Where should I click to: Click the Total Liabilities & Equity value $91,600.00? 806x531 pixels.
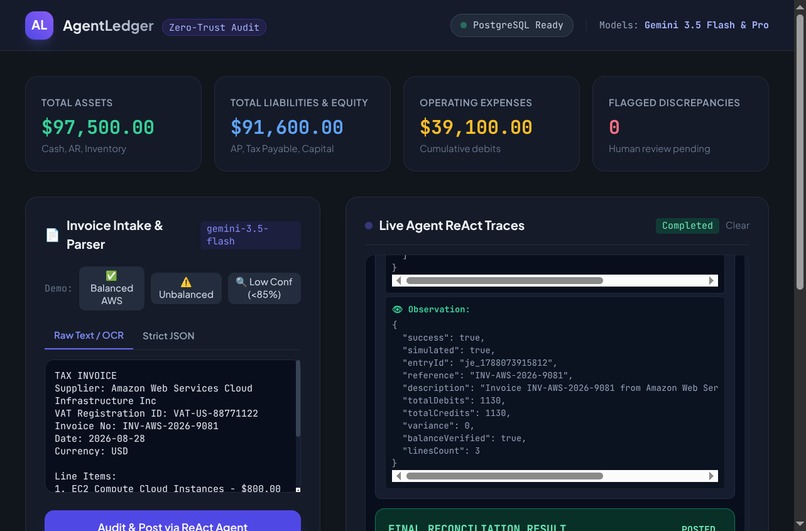tap(287, 127)
